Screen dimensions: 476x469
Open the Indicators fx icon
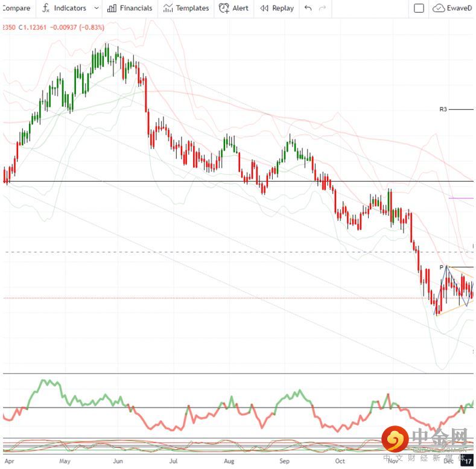tap(45, 8)
